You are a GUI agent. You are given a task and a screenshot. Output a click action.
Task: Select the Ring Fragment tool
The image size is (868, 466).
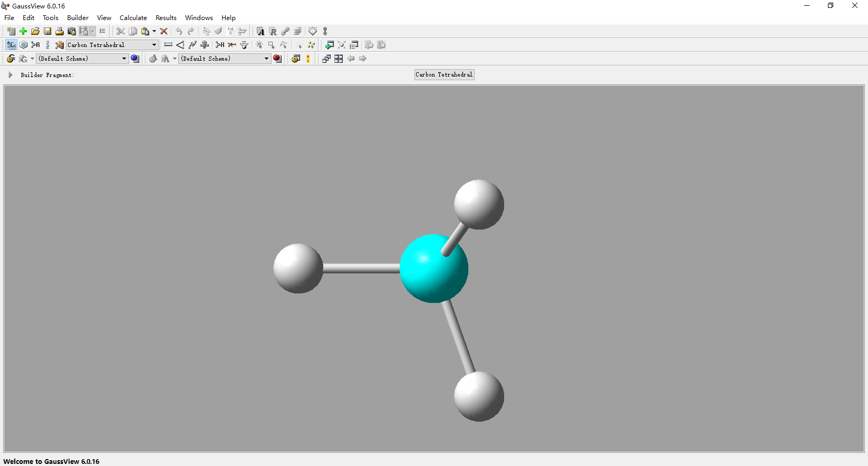[23, 45]
